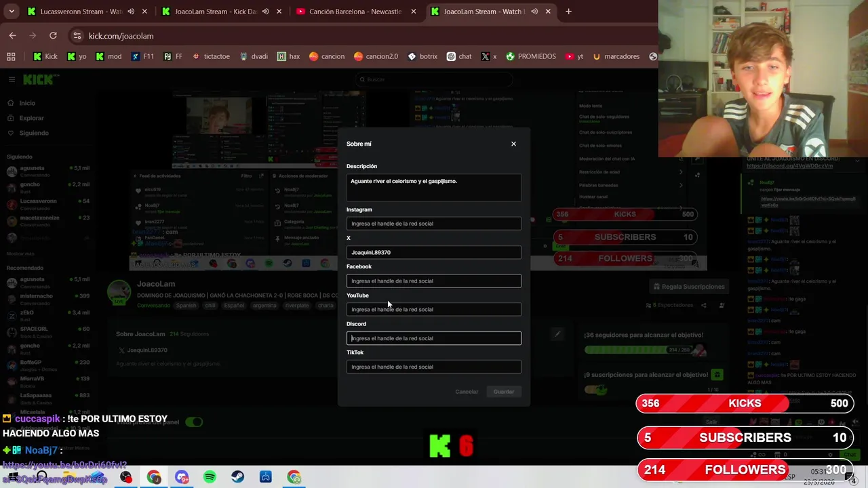Go to Inicio in Kick sidebar
Screen dimensions: 868x488
tap(27, 103)
